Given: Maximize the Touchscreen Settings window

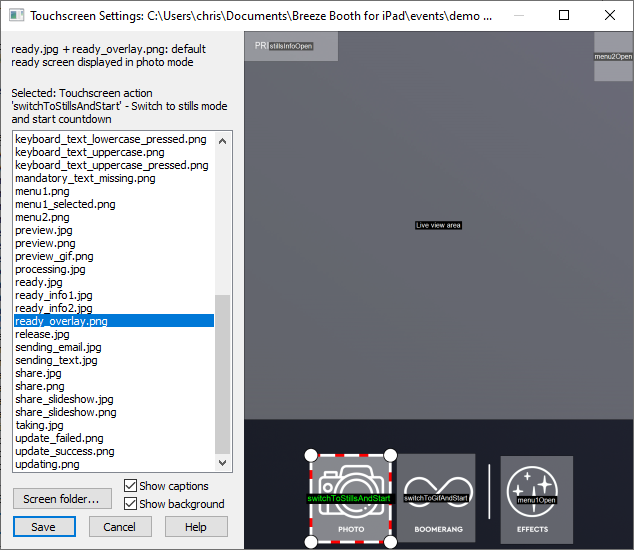Looking at the screenshot, I should (564, 15).
